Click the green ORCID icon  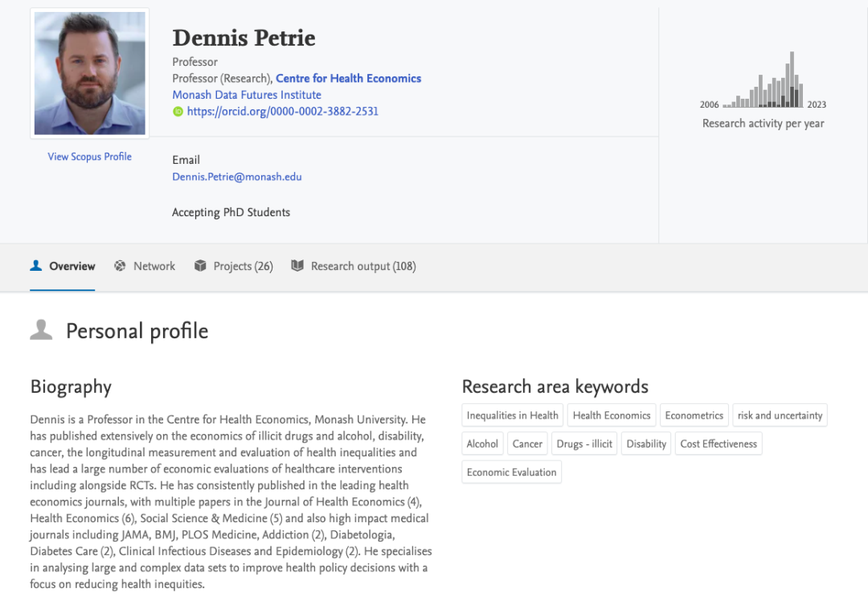tap(178, 112)
